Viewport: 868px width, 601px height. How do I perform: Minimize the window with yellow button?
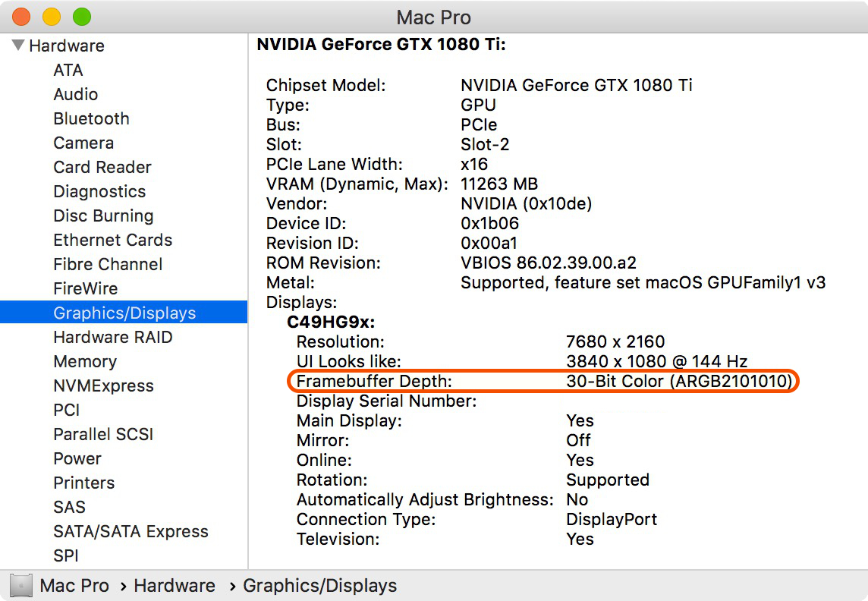pyautogui.click(x=52, y=17)
